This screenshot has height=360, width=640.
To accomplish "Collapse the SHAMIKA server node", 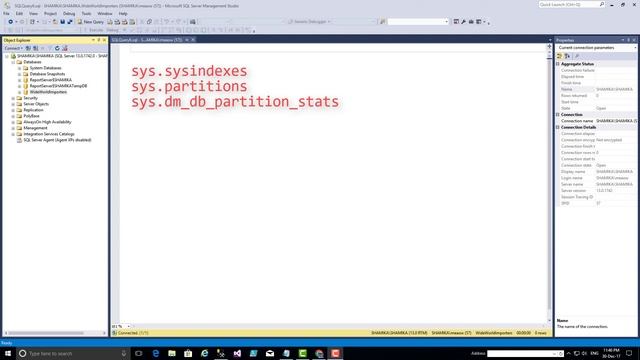I will click(7, 56).
